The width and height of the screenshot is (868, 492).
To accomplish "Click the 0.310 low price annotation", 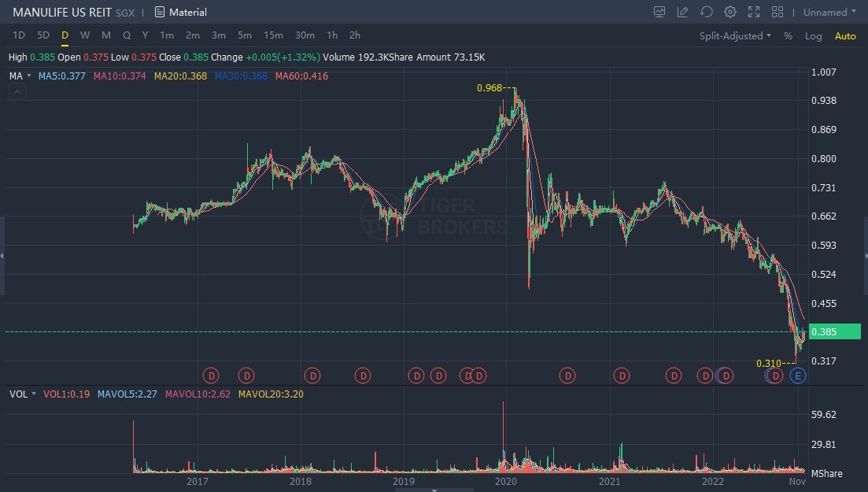I will pos(769,364).
